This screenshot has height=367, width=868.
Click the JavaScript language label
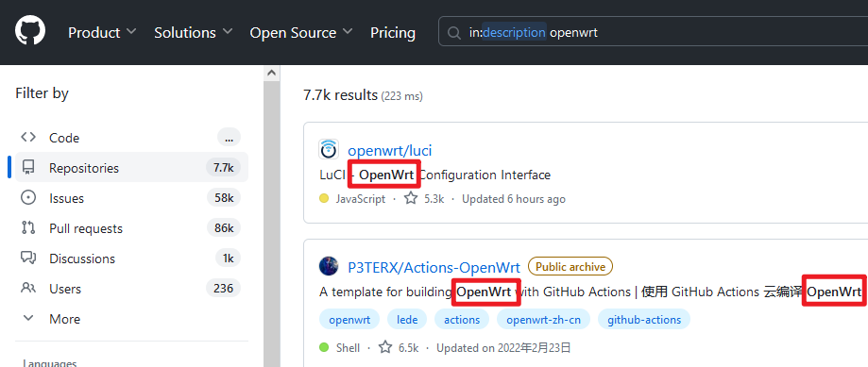click(361, 199)
